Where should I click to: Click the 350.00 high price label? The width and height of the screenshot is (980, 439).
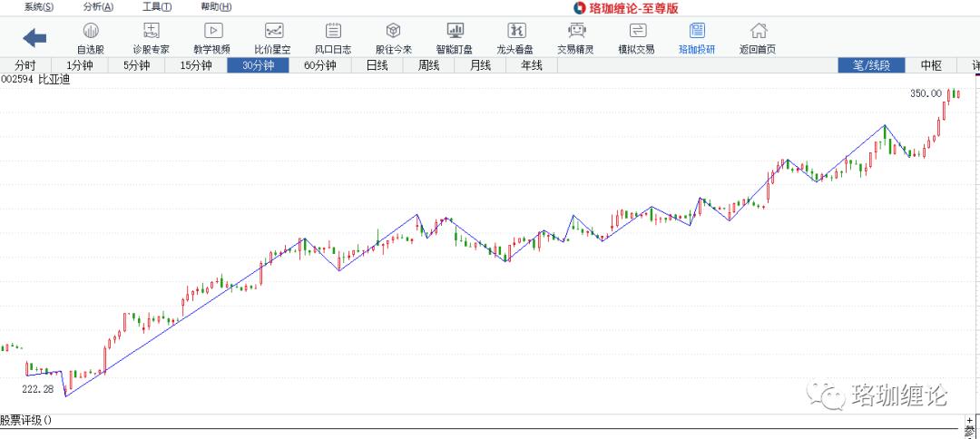coord(926,93)
